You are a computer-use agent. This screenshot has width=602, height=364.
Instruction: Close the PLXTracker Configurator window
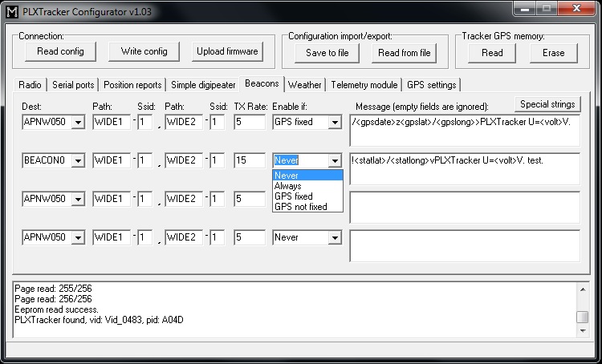tap(576, 9)
